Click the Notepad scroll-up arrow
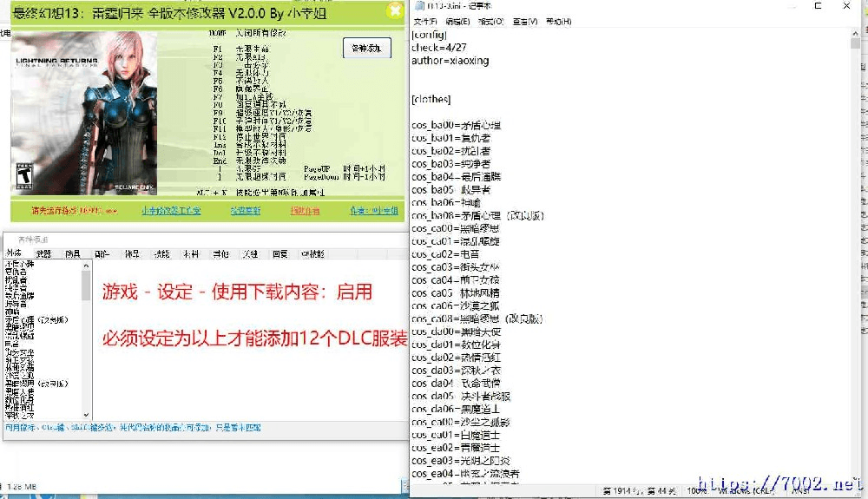868x499 pixels. pyautogui.click(x=855, y=34)
